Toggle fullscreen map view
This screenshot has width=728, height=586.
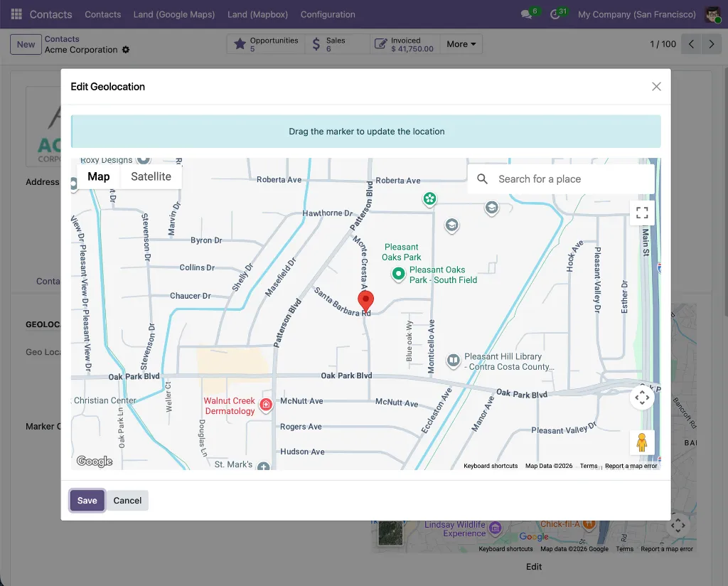click(642, 213)
